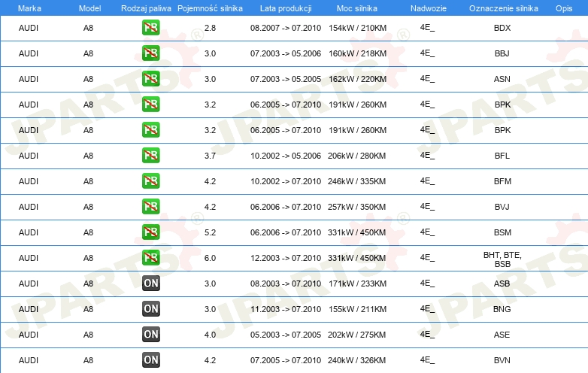Select production years 07.2003 -> 05.2006
Screen dimensions: 588x373
pos(286,53)
